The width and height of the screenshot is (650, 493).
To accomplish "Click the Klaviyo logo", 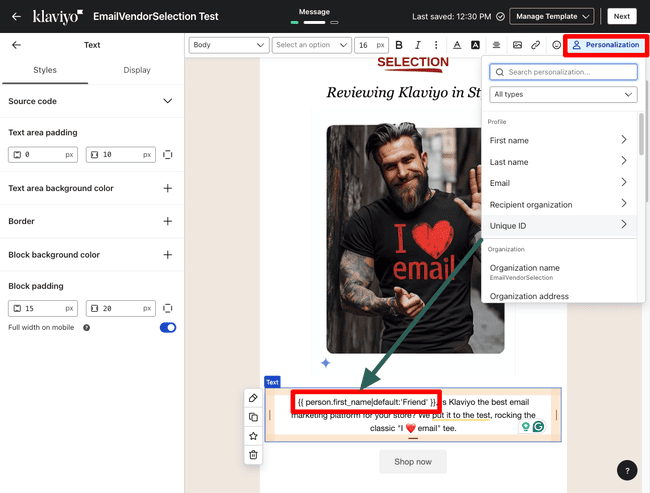I will tap(58, 17).
